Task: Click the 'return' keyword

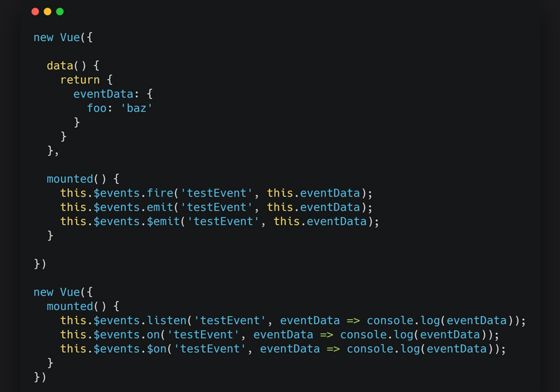Action: click(x=80, y=80)
